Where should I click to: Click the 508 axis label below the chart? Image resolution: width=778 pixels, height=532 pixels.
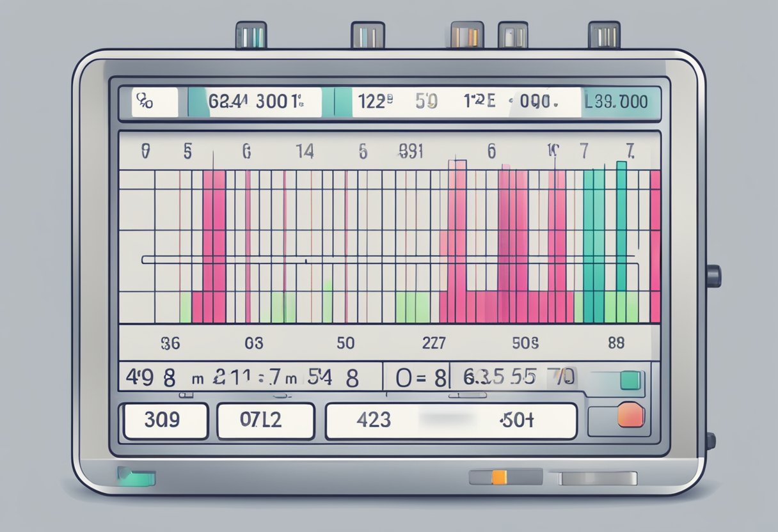point(526,343)
